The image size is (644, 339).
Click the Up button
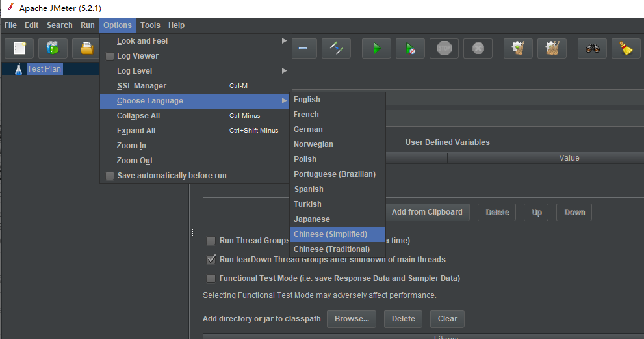[x=536, y=212]
